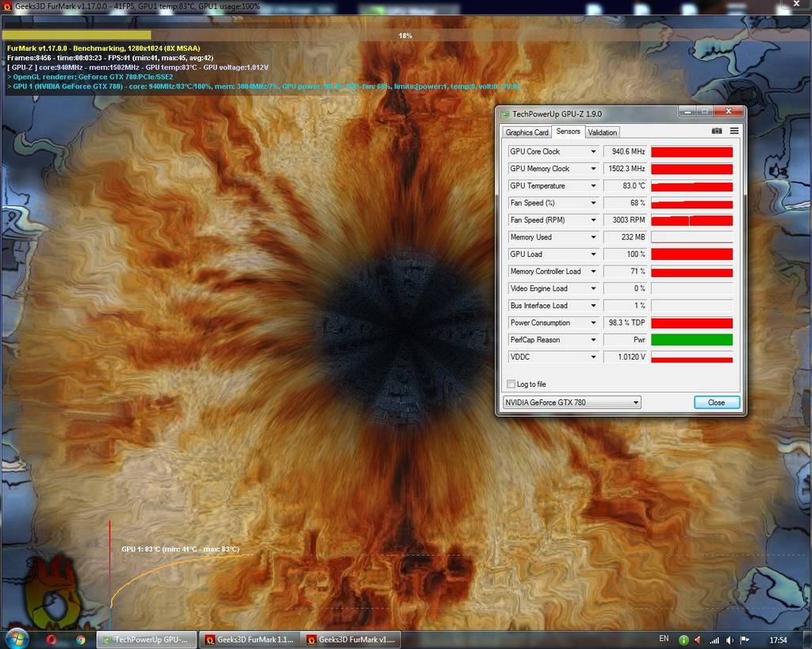Click the 1502.3 MHz memory clock value
Screen dimensions: 812x649
[626, 169]
